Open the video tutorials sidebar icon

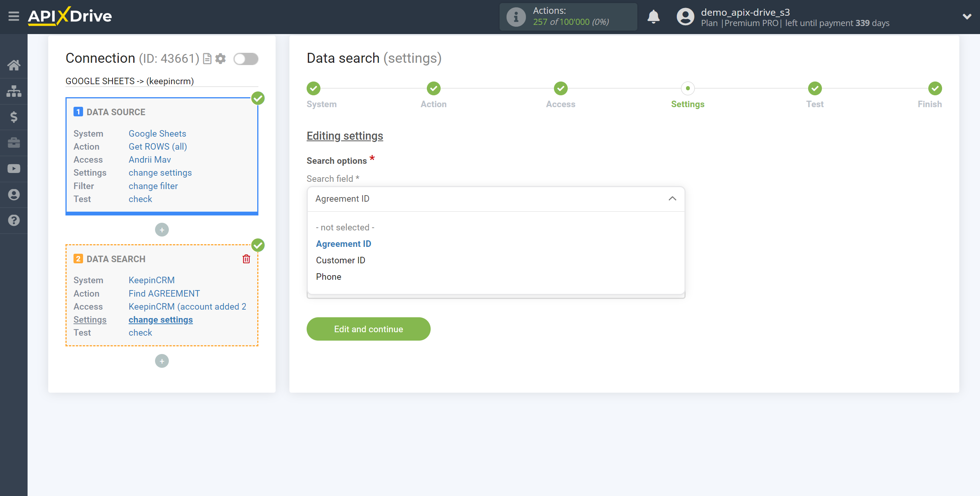(14, 169)
